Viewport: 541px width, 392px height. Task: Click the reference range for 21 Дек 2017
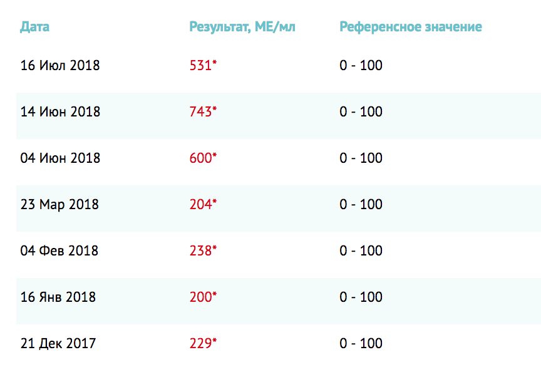point(361,343)
